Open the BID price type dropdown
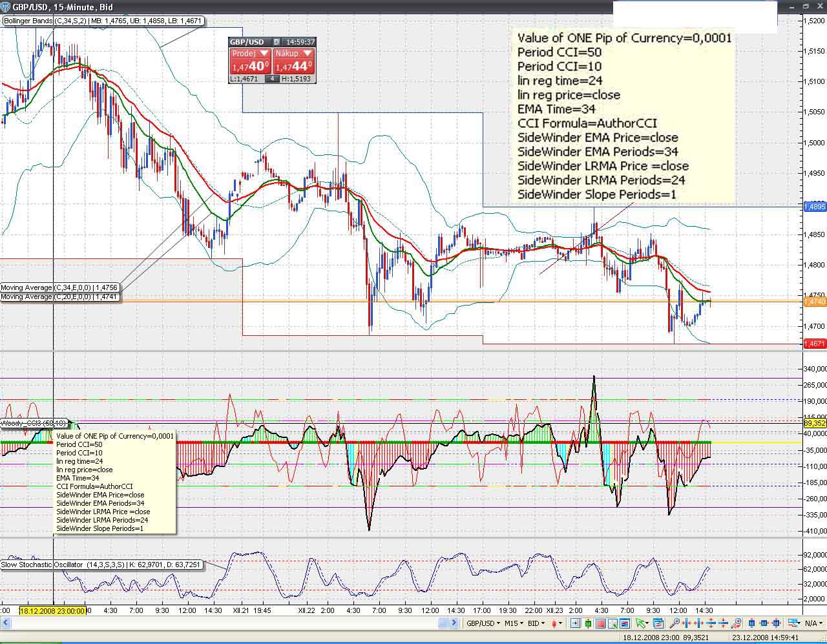 click(x=538, y=623)
